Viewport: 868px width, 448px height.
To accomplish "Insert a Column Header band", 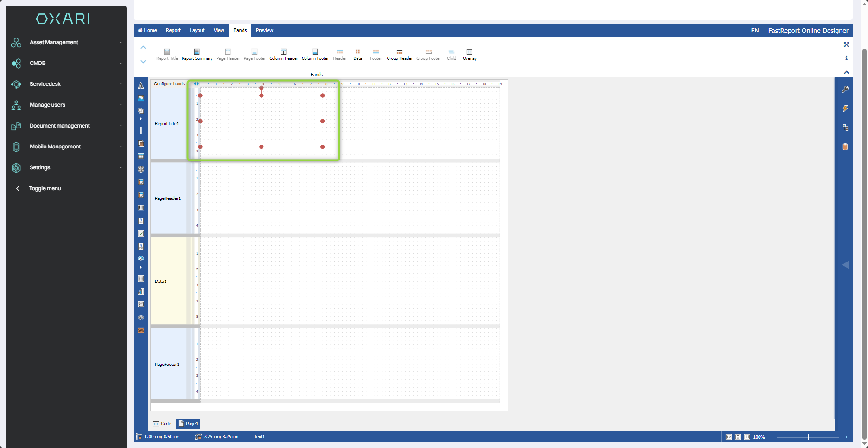I will pos(284,54).
